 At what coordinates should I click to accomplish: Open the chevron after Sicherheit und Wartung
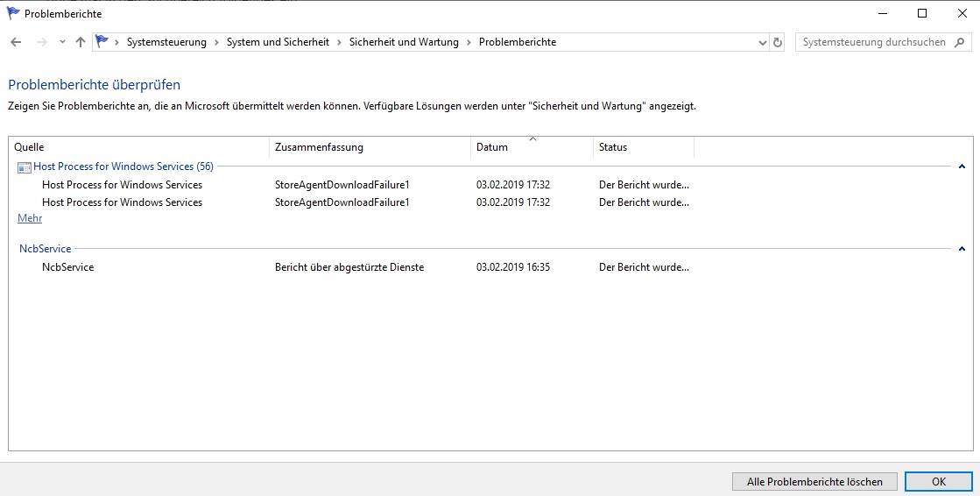point(469,42)
